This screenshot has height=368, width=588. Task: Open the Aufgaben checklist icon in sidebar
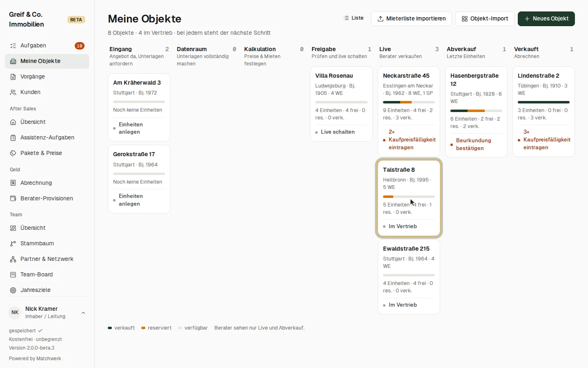(13, 46)
